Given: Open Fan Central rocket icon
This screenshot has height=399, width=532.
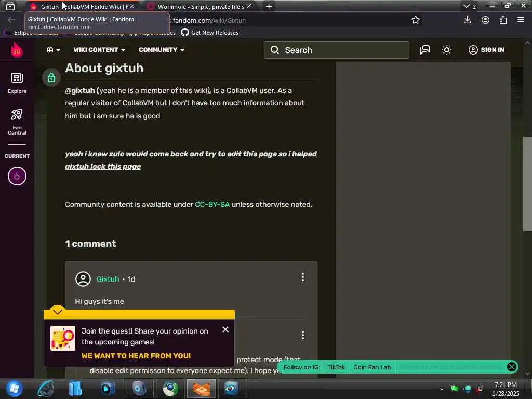Looking at the screenshot, I should coord(17,122).
